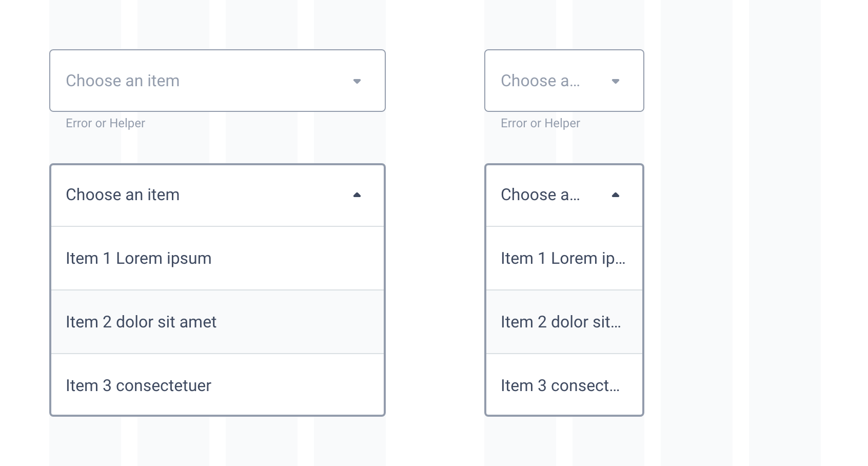Click the left 'Error or Helper' text
This screenshot has width=868, height=466.
coord(105,123)
